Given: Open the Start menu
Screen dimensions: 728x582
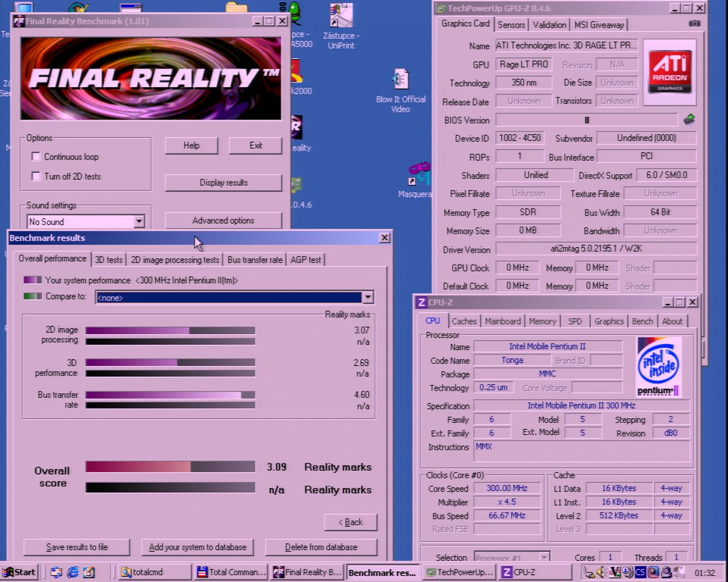Looking at the screenshot, I should (19, 572).
